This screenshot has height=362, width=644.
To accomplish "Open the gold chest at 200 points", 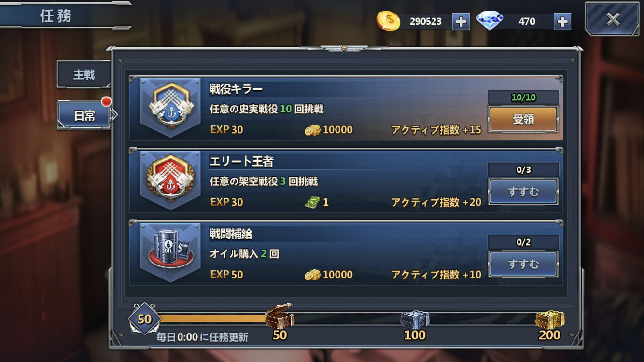I will click(550, 320).
